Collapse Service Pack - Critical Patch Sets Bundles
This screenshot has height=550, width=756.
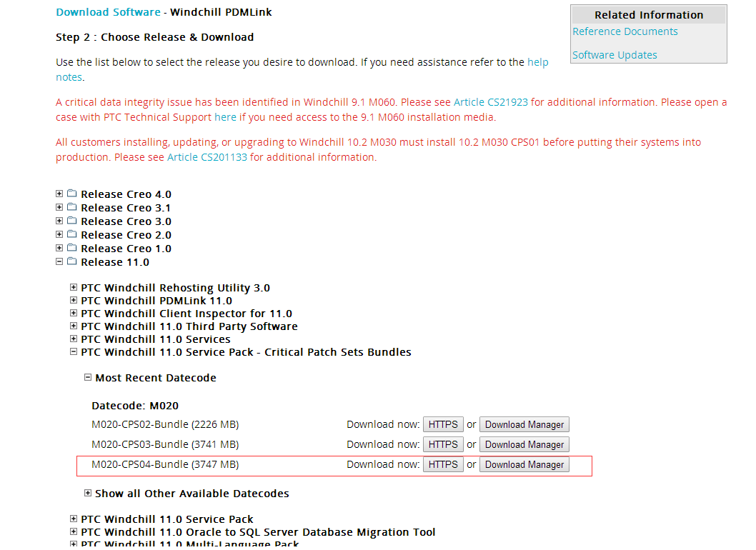(74, 352)
